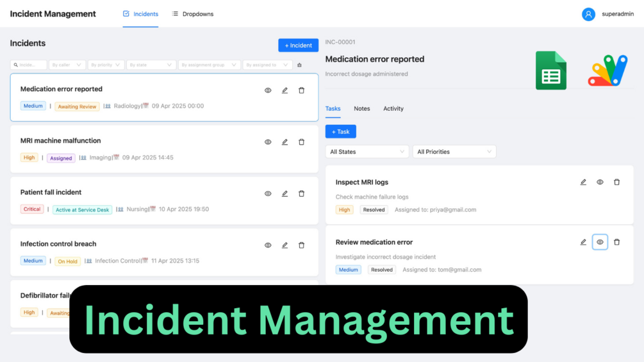Viewport: 644px width, 362px height.
Task: Click the Active at Service Desk tag
Action: click(x=82, y=210)
